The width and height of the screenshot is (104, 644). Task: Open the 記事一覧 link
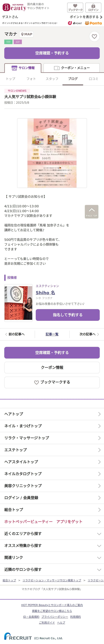pyautogui.click(x=52, y=334)
